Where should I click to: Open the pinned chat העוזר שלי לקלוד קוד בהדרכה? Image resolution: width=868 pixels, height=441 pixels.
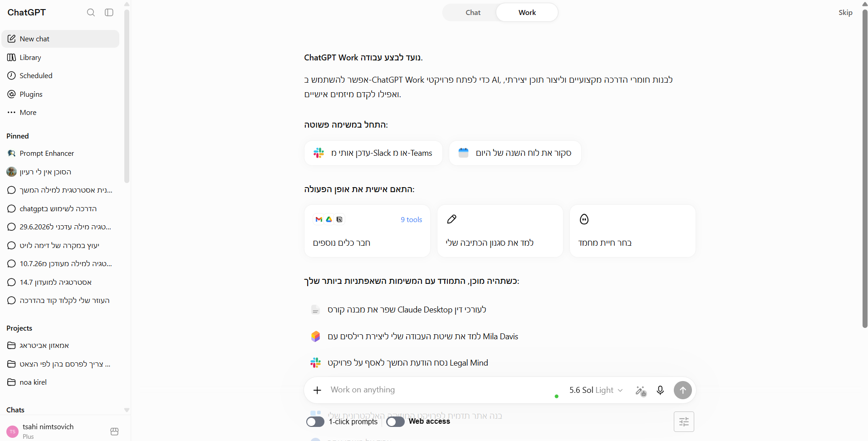click(60, 301)
